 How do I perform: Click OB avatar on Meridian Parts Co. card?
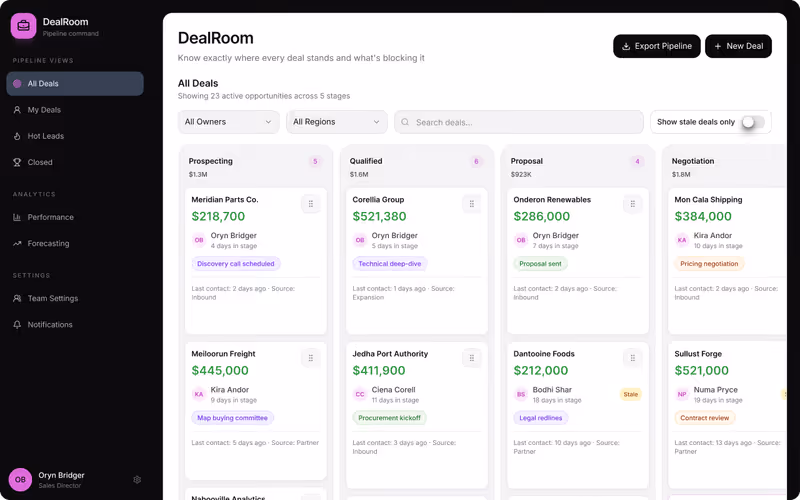pyautogui.click(x=199, y=240)
